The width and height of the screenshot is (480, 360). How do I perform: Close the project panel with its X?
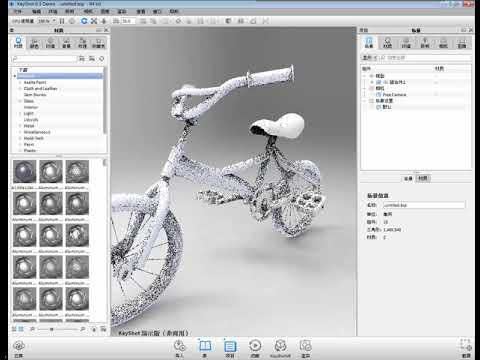click(471, 30)
